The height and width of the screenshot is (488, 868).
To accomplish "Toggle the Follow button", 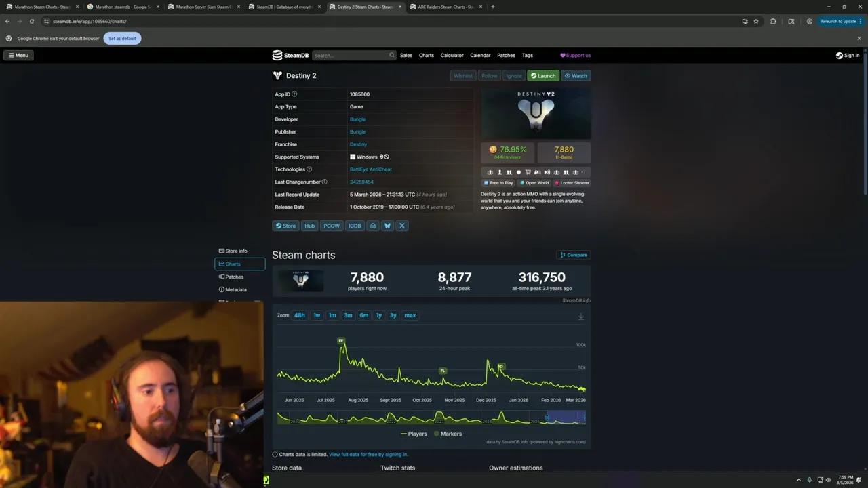I will (x=490, y=76).
